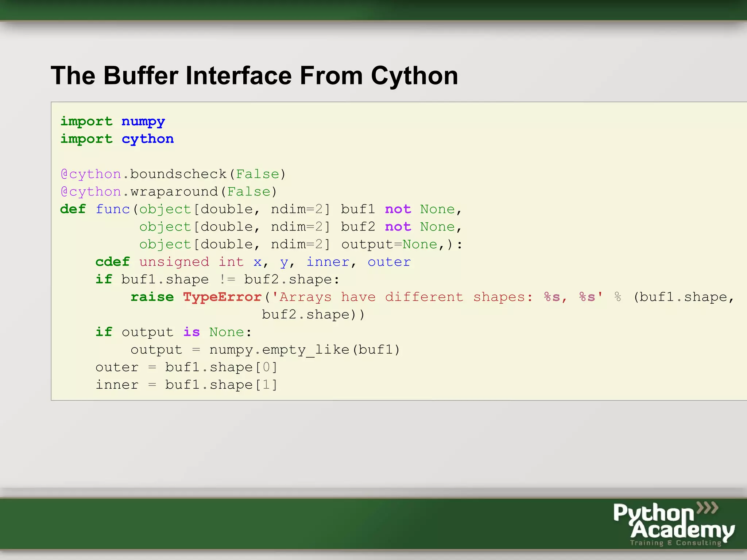Click the 'if output is None:' line
This screenshot has width=747, height=560.
174,332
